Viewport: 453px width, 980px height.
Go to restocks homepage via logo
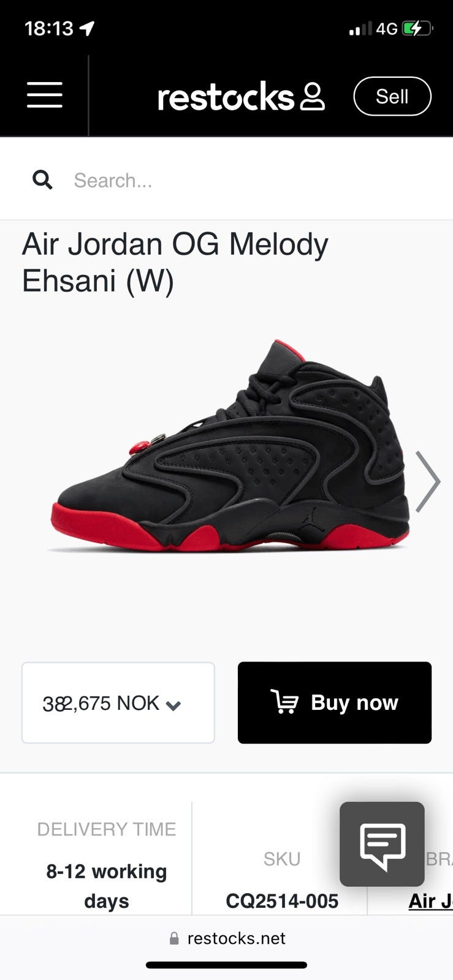coord(226,97)
